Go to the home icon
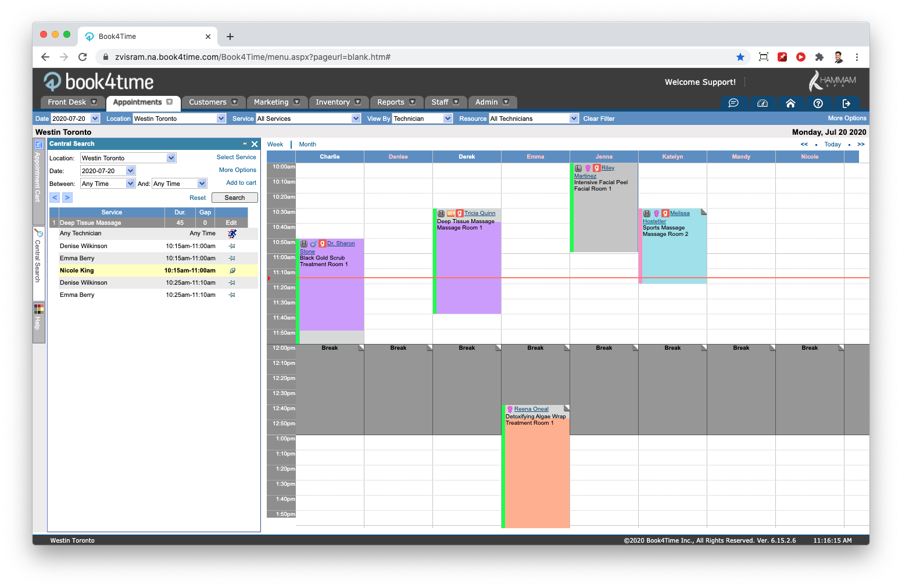 click(x=790, y=103)
